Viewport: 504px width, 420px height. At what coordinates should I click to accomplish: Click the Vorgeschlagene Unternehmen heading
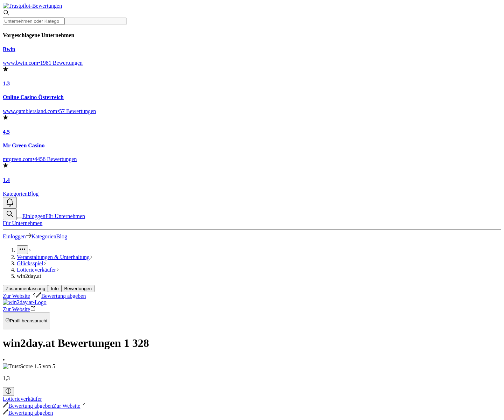(38, 35)
